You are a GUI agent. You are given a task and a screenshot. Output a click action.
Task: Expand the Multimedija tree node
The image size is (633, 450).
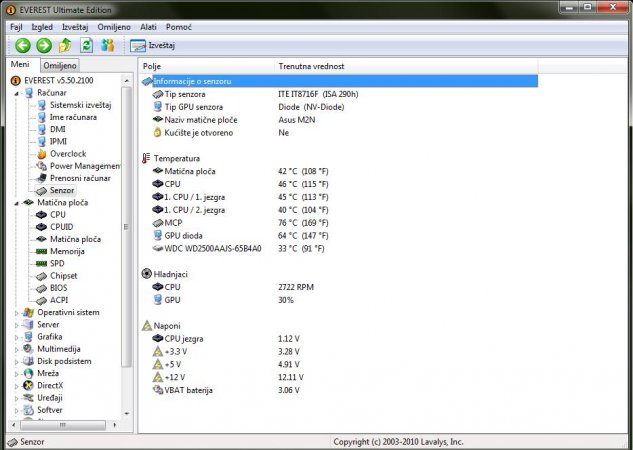click(17, 350)
